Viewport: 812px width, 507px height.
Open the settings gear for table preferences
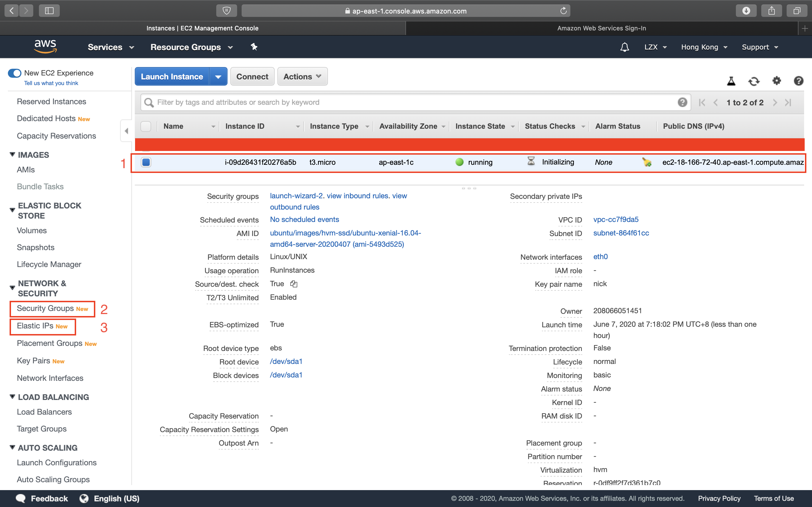click(x=776, y=81)
